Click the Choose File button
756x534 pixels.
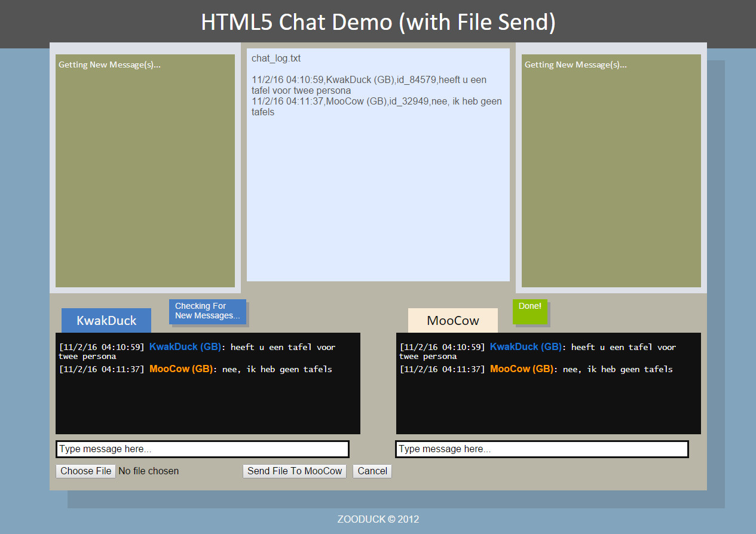[85, 471]
